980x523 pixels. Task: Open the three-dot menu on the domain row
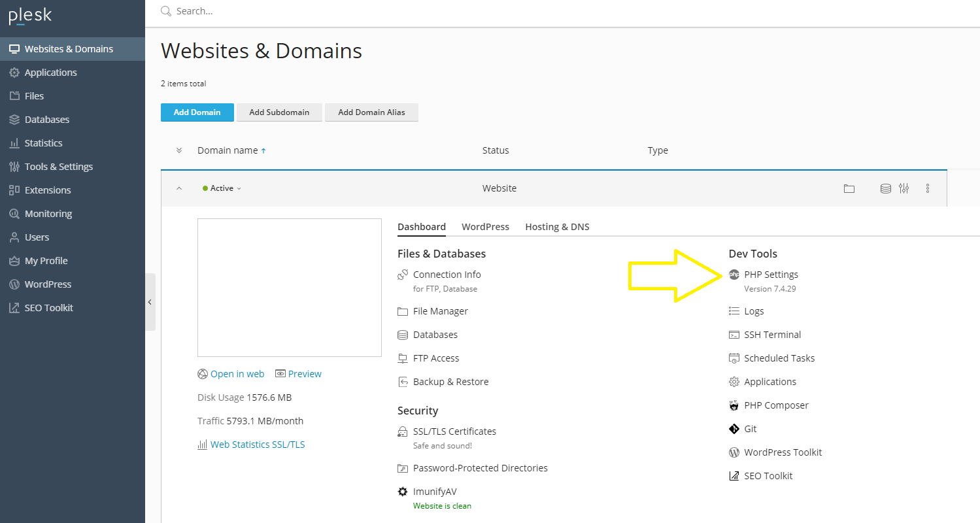928,188
